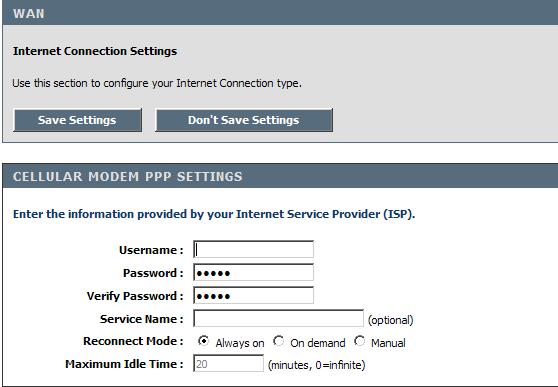Click the Username label
This screenshot has height=387, width=558.
pyautogui.click(x=151, y=250)
